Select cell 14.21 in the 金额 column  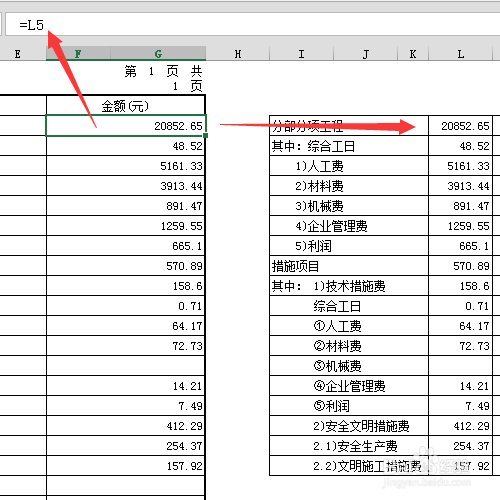125,386
